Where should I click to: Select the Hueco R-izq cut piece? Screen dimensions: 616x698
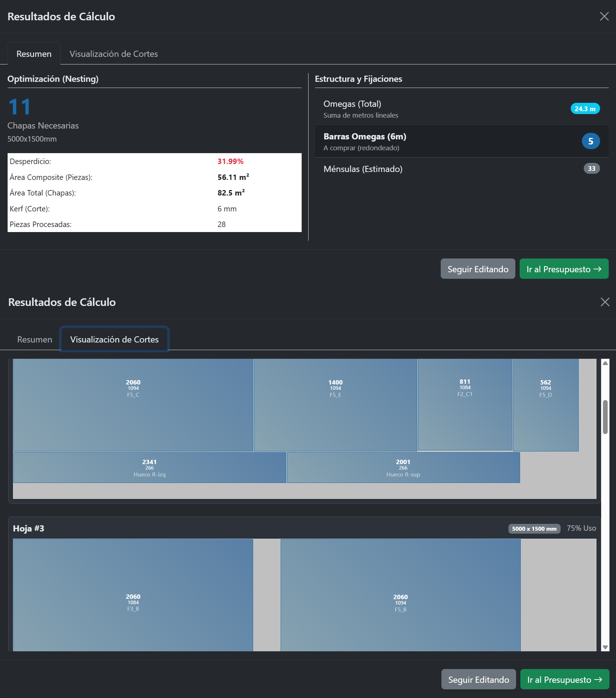pyautogui.click(x=149, y=467)
